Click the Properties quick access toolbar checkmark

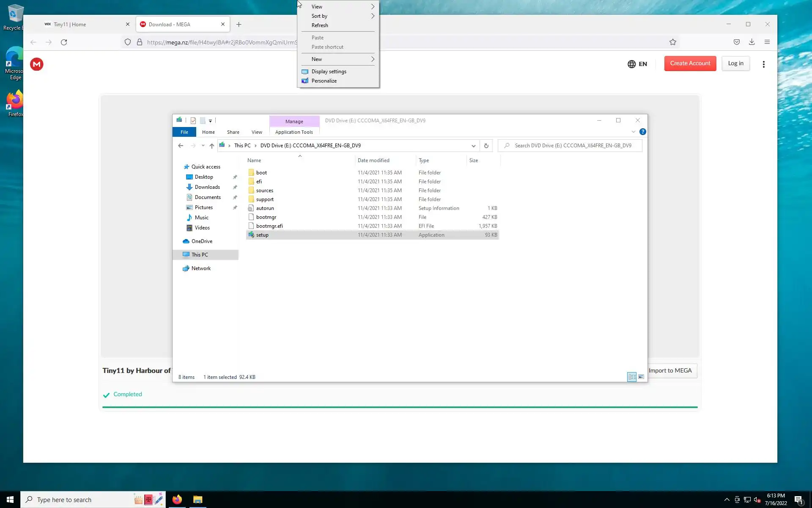pyautogui.click(x=193, y=121)
